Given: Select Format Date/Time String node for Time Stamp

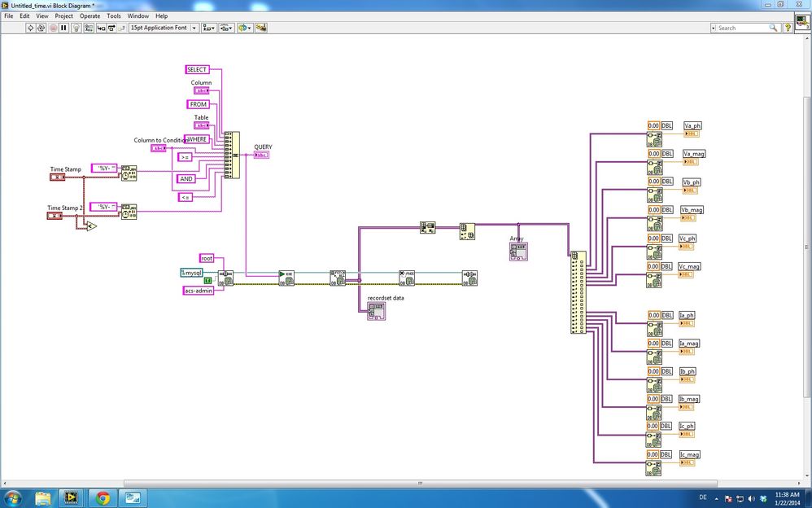Looking at the screenshot, I should [129, 173].
